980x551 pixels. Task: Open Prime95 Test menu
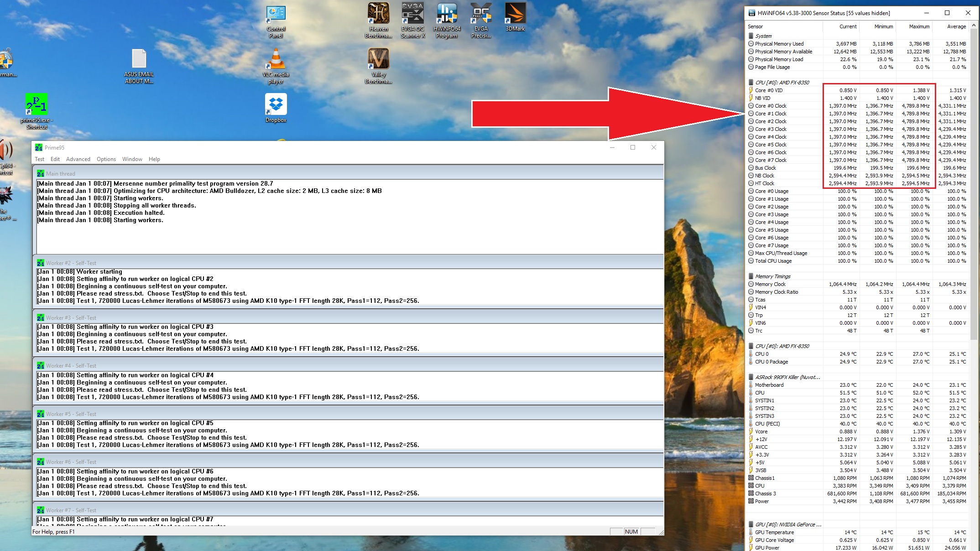(39, 159)
